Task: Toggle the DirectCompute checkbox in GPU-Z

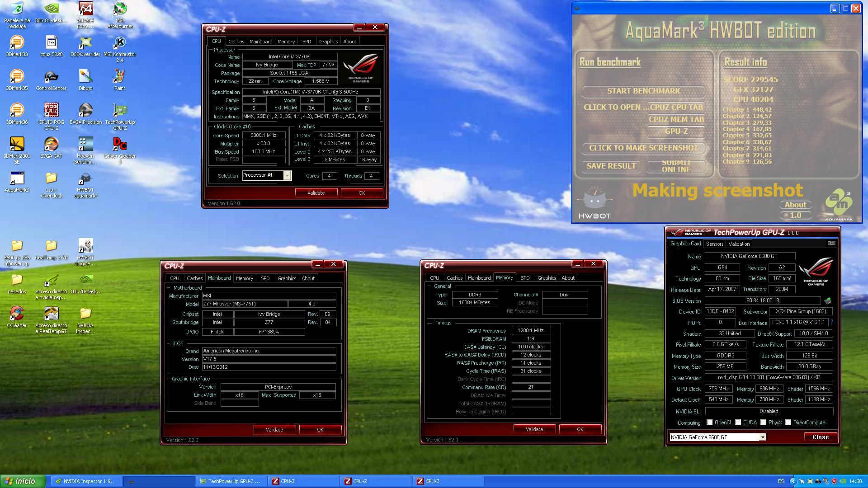Action: coord(788,422)
